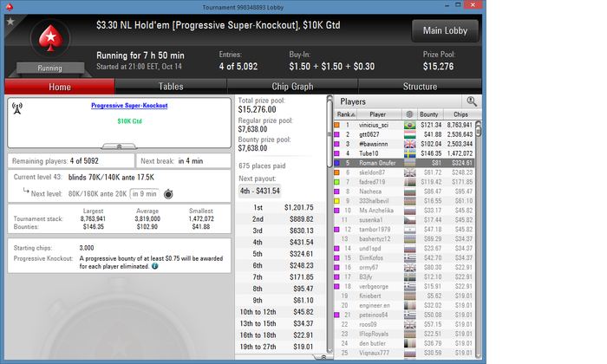Click the 1st place $1,201.75 payout row
The image size is (607, 364).
(280, 208)
